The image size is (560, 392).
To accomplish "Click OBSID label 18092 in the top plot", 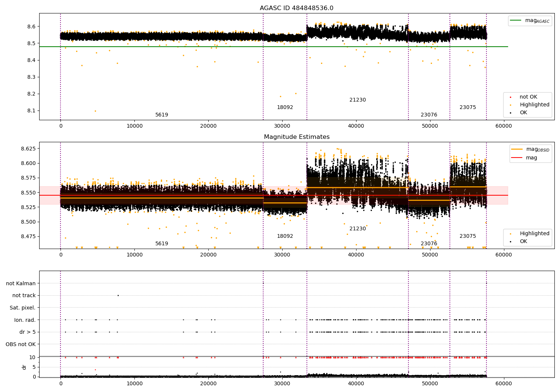I will 285,108.
